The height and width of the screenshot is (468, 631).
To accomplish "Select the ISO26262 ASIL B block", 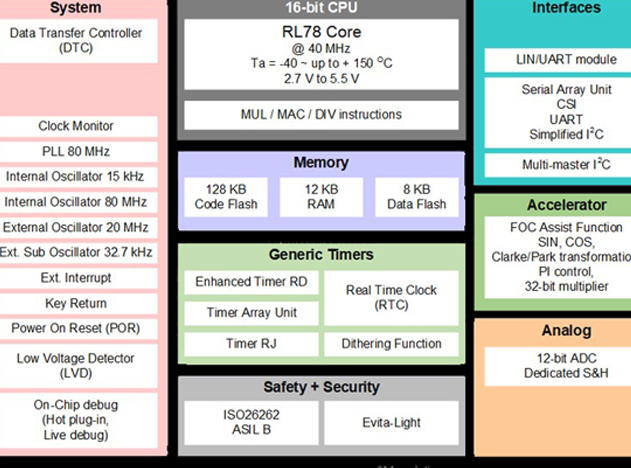I will click(251, 423).
